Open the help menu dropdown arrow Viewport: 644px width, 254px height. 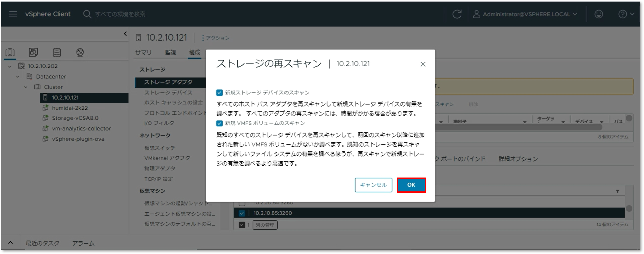pos(632,14)
